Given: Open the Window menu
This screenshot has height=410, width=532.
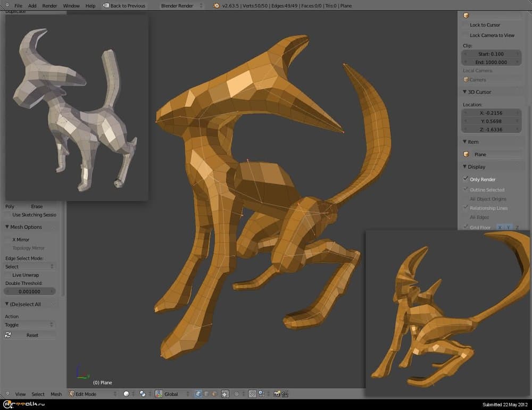Looking at the screenshot, I should point(71,6).
